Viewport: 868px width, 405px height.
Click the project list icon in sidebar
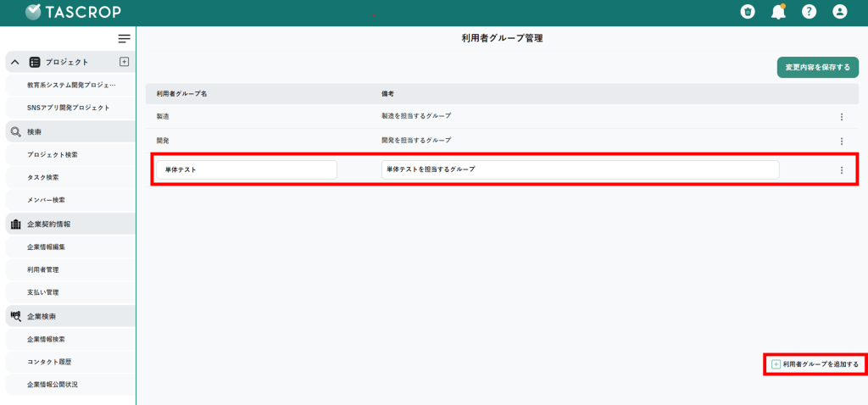[x=35, y=62]
